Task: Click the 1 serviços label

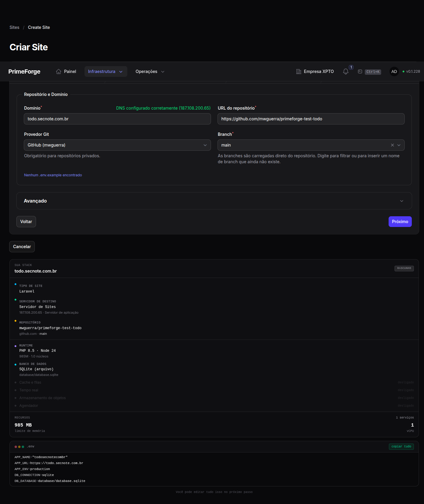Action: [405, 418]
